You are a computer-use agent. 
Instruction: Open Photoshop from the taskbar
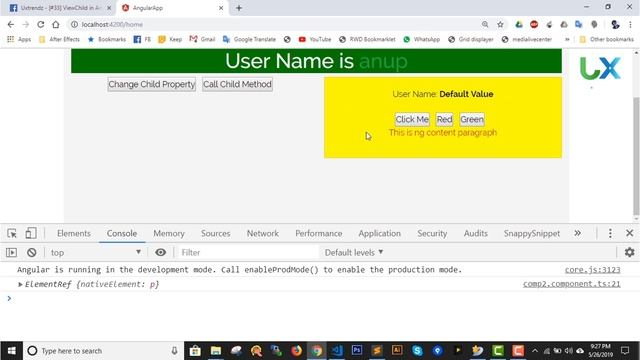(357, 351)
